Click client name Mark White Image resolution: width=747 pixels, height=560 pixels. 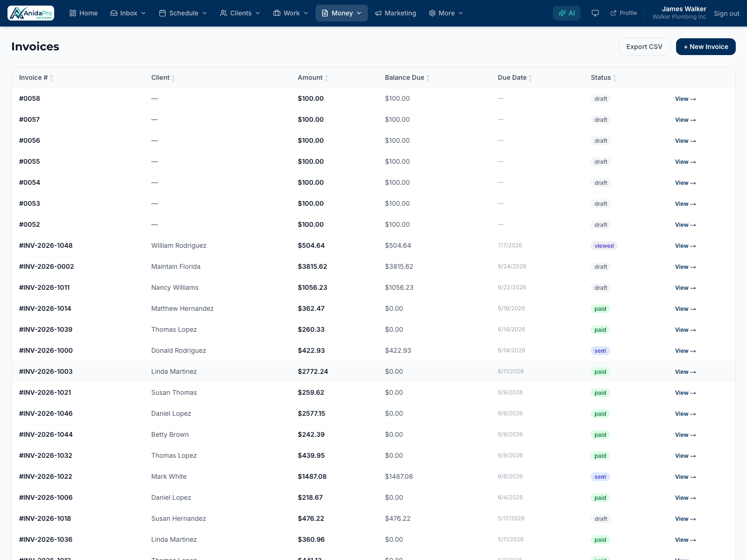point(169,476)
